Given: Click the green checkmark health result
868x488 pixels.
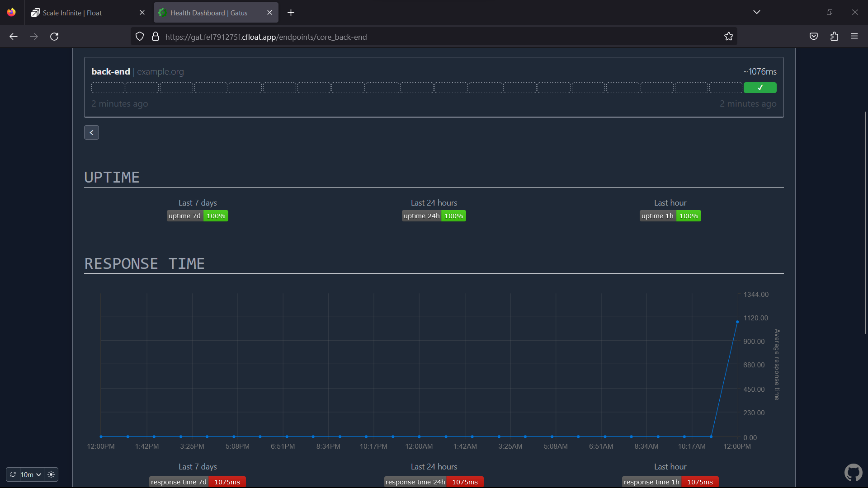Looking at the screenshot, I should pyautogui.click(x=760, y=88).
